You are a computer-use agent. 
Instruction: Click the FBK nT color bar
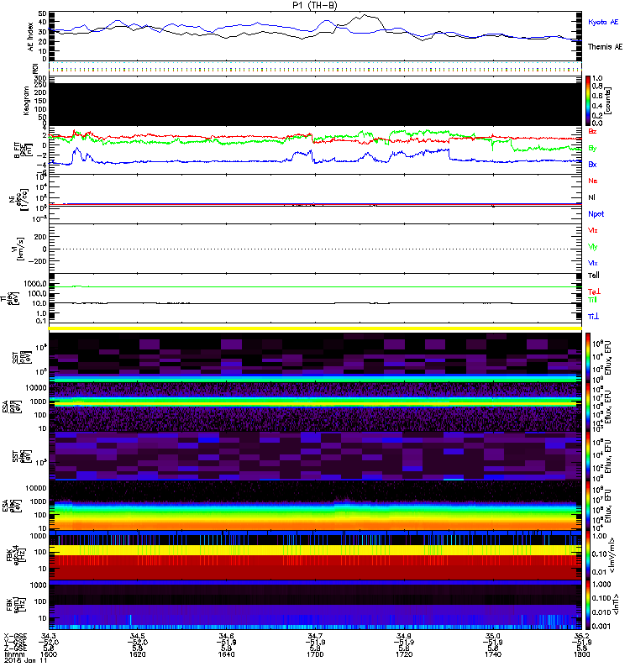coord(588,605)
